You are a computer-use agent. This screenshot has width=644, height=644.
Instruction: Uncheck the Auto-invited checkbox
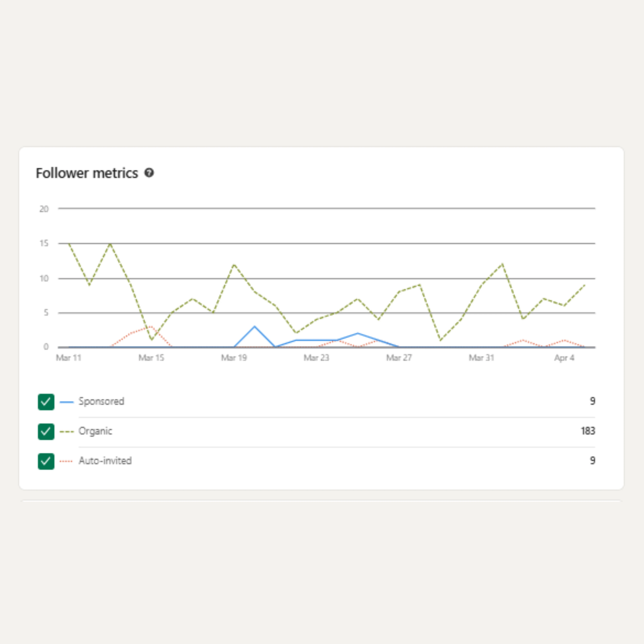pyautogui.click(x=46, y=461)
